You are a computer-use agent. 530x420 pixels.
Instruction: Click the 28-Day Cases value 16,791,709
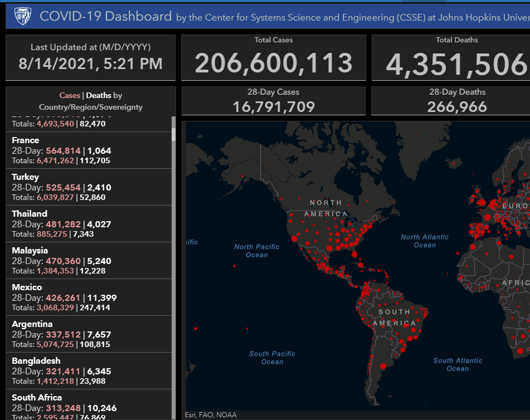[274, 107]
